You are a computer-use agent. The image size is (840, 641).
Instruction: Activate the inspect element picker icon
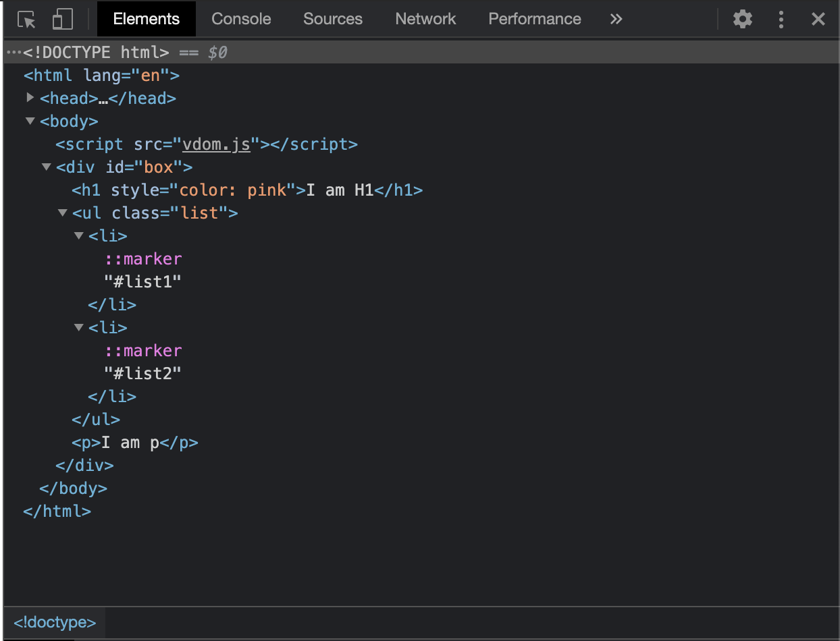click(x=26, y=20)
